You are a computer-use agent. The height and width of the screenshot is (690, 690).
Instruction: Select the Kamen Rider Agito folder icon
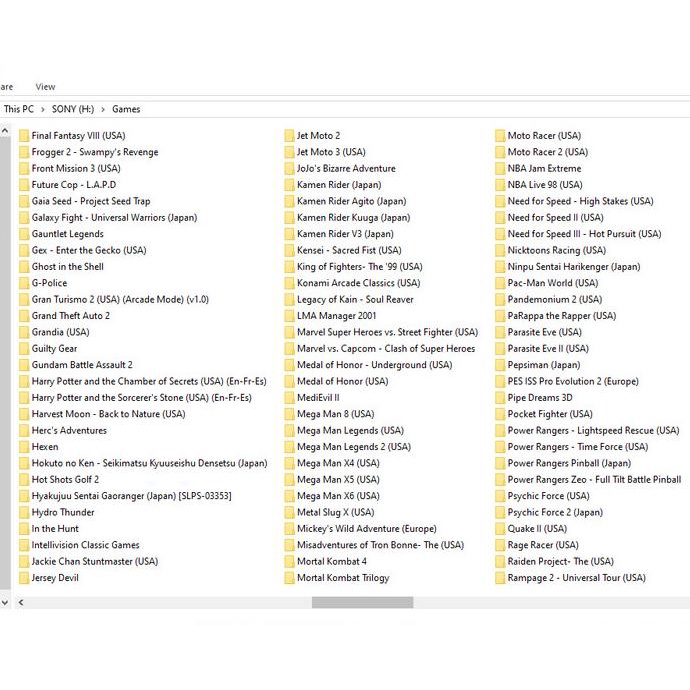point(289,201)
